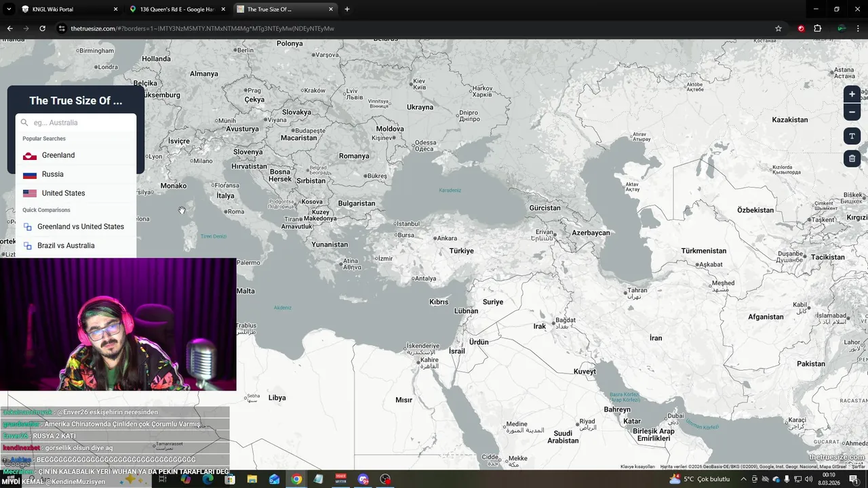Open a new browser tab
Screen dimensions: 868x488
coord(347,9)
